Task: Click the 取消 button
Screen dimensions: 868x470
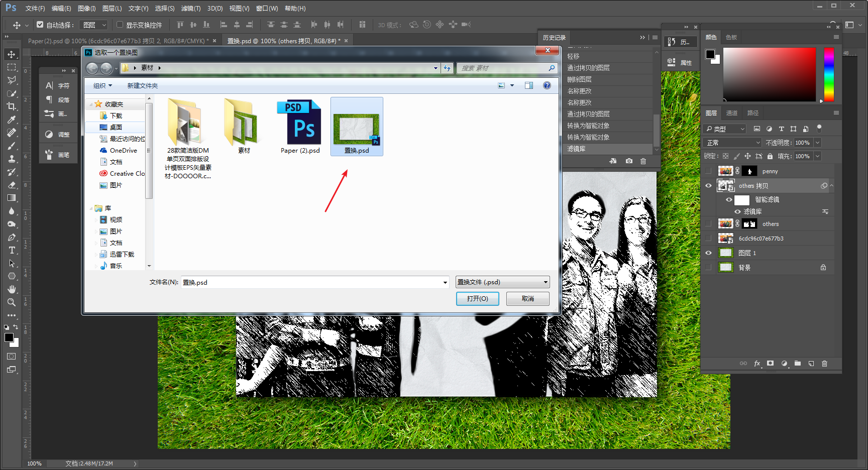Action: click(x=527, y=299)
